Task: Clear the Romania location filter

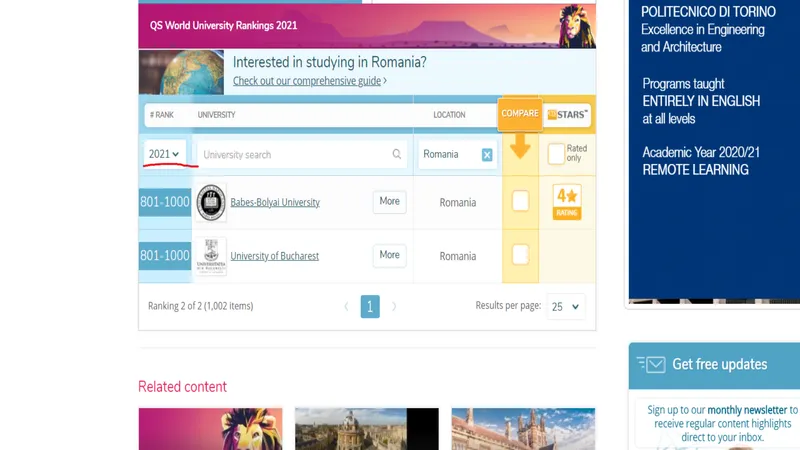Action: [x=487, y=155]
